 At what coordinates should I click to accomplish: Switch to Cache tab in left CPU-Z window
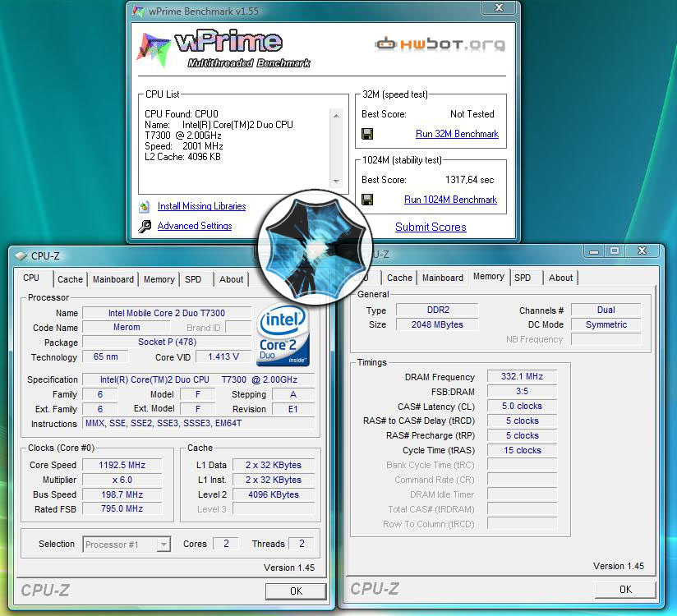point(70,279)
